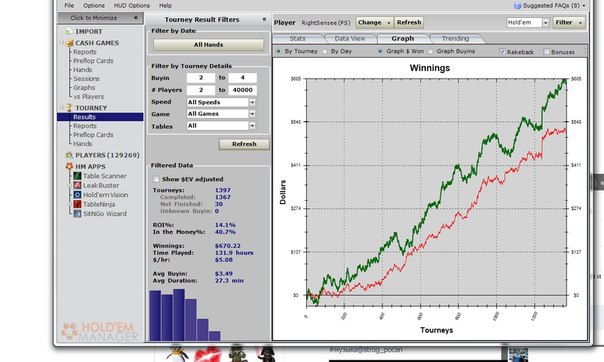Image resolution: width=604 pixels, height=362 pixels.
Task: Click the minimize sidebar double-arrow icon
Action: 136,18
